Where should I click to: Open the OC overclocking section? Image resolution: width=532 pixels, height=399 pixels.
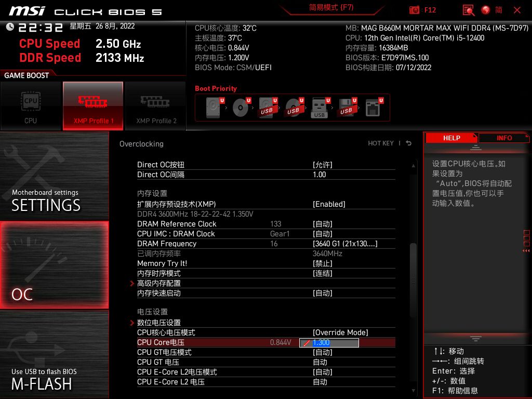54,265
